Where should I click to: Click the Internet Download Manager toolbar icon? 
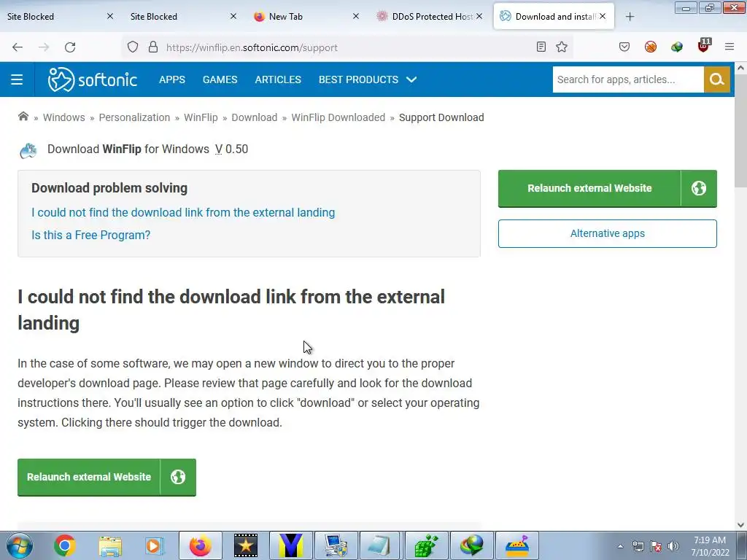pos(676,47)
